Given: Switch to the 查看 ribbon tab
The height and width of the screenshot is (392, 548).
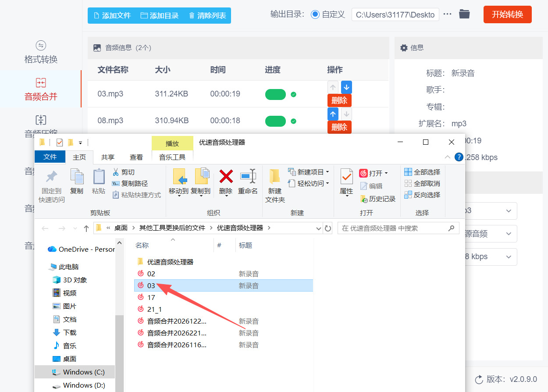Looking at the screenshot, I should (x=136, y=157).
